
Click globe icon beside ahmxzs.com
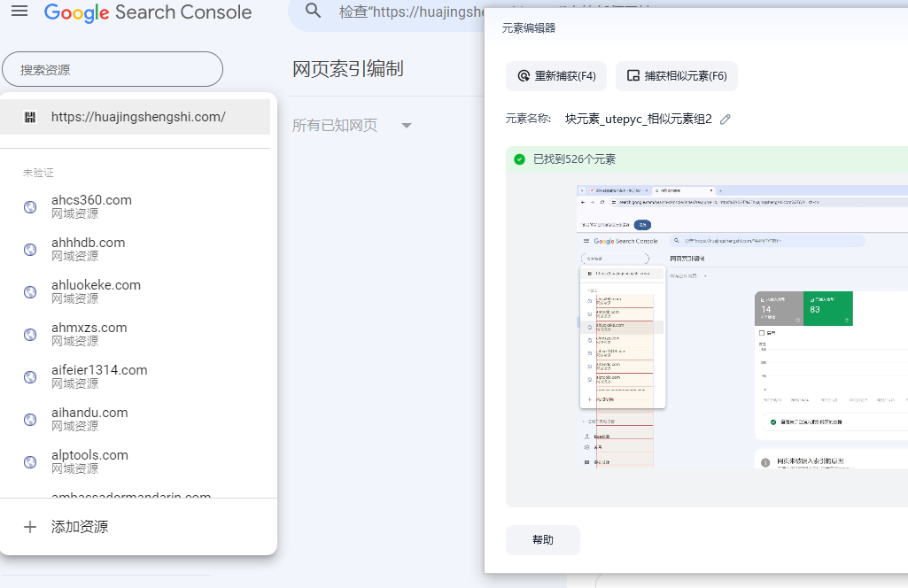click(x=30, y=335)
